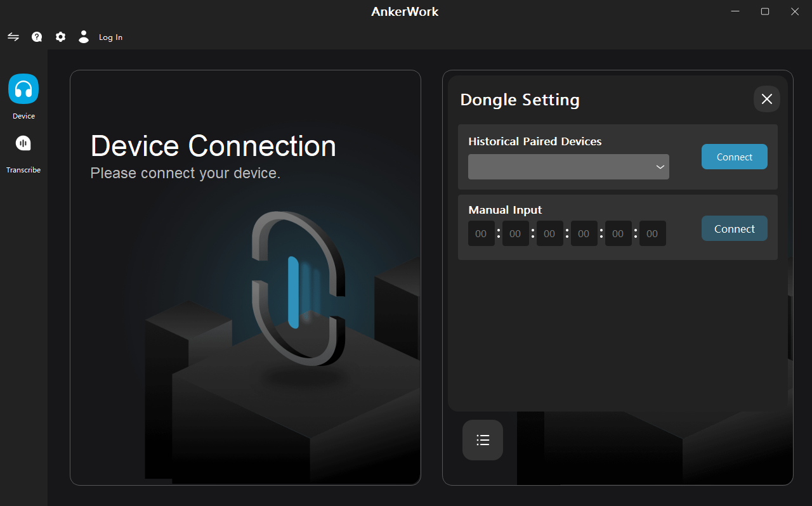
Task: Close the AnkerWork window
Action: pos(795,11)
